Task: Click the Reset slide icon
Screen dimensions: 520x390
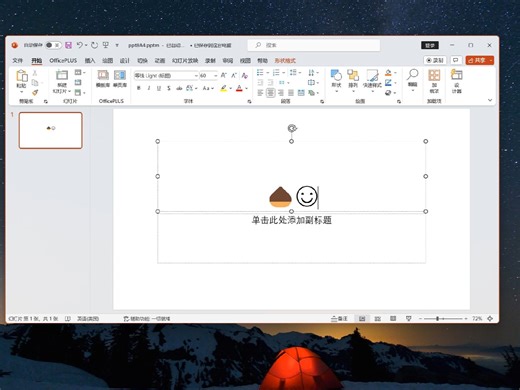Action: point(78,82)
